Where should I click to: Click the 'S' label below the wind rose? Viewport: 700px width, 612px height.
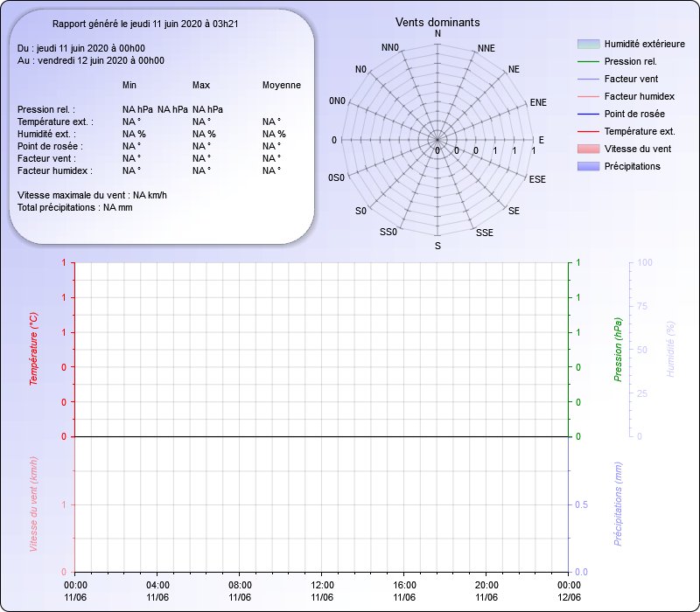(438, 246)
